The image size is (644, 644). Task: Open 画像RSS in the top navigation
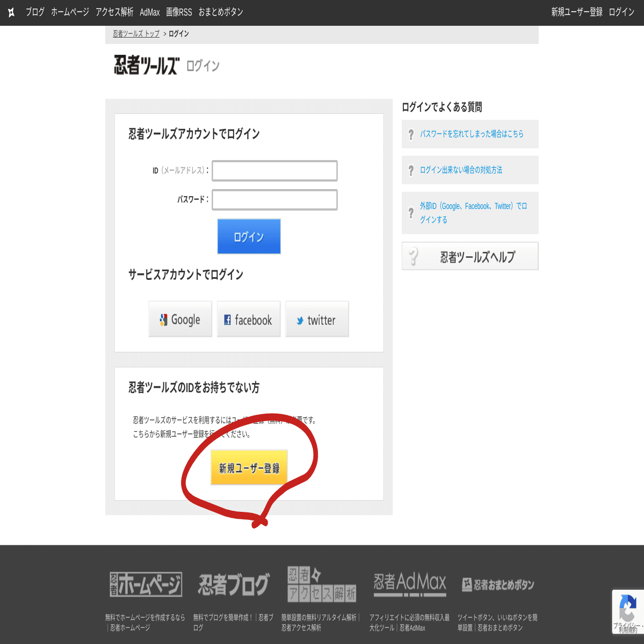(179, 12)
